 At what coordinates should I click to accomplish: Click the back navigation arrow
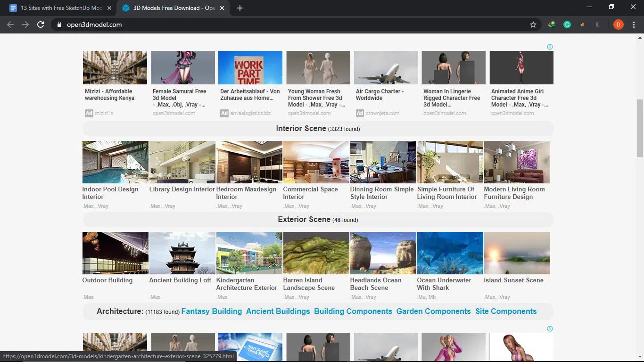coord(10,25)
